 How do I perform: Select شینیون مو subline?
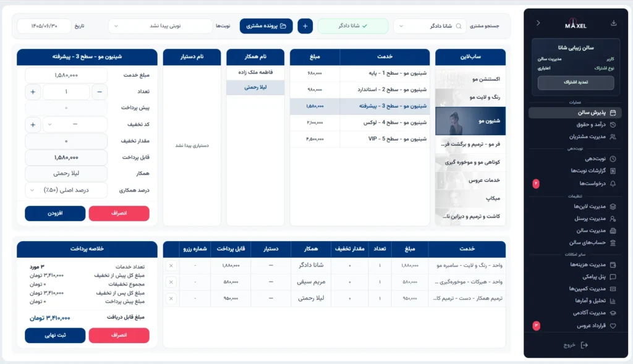pyautogui.click(x=470, y=121)
